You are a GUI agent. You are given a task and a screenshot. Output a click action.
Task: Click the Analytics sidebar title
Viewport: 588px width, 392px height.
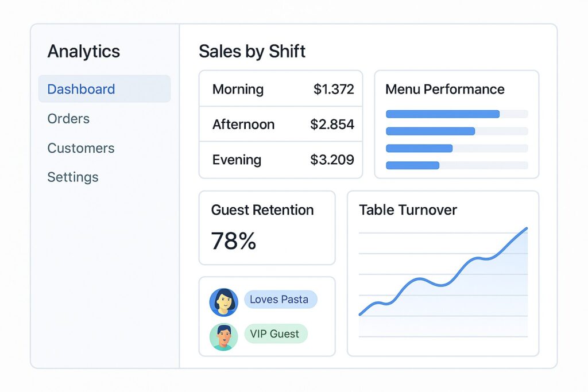tap(84, 52)
